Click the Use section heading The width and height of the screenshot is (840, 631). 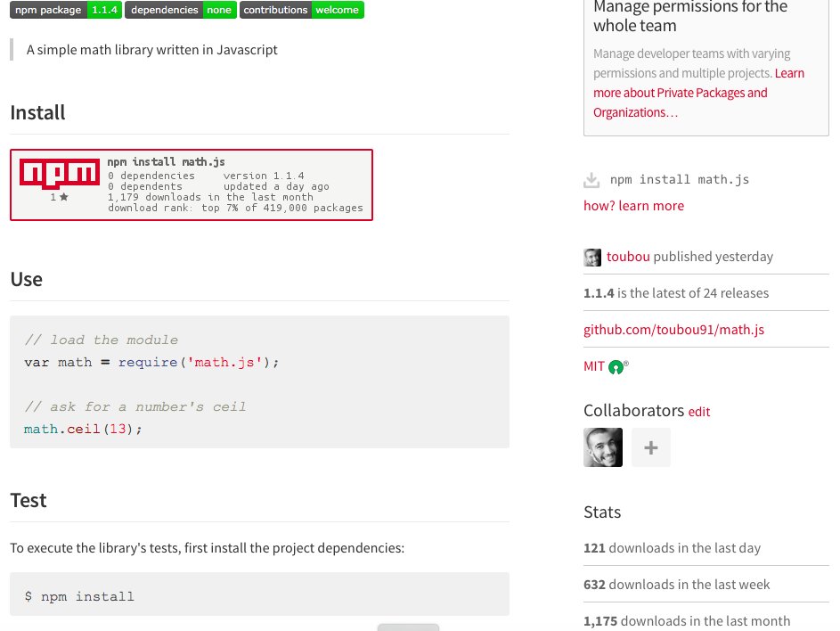pyautogui.click(x=26, y=279)
